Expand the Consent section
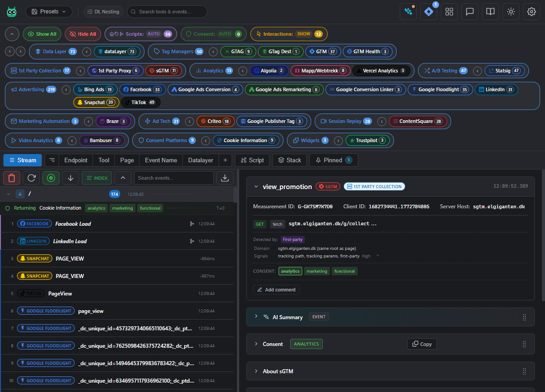545x392 pixels. pyautogui.click(x=256, y=344)
